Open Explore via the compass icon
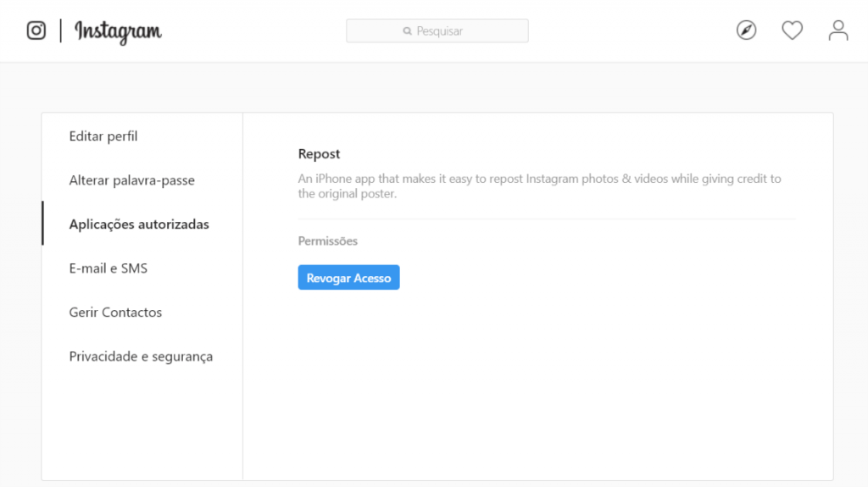This screenshot has width=868, height=487. point(746,30)
